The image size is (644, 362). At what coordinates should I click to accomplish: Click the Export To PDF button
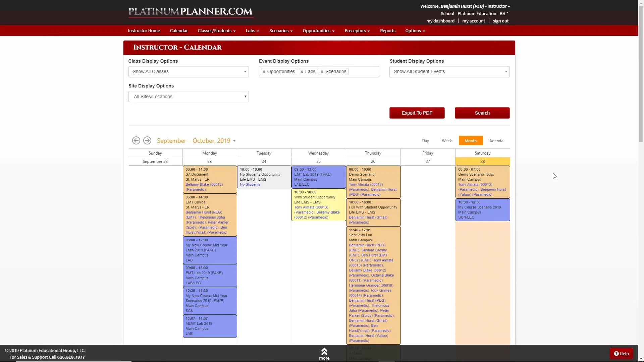click(417, 113)
